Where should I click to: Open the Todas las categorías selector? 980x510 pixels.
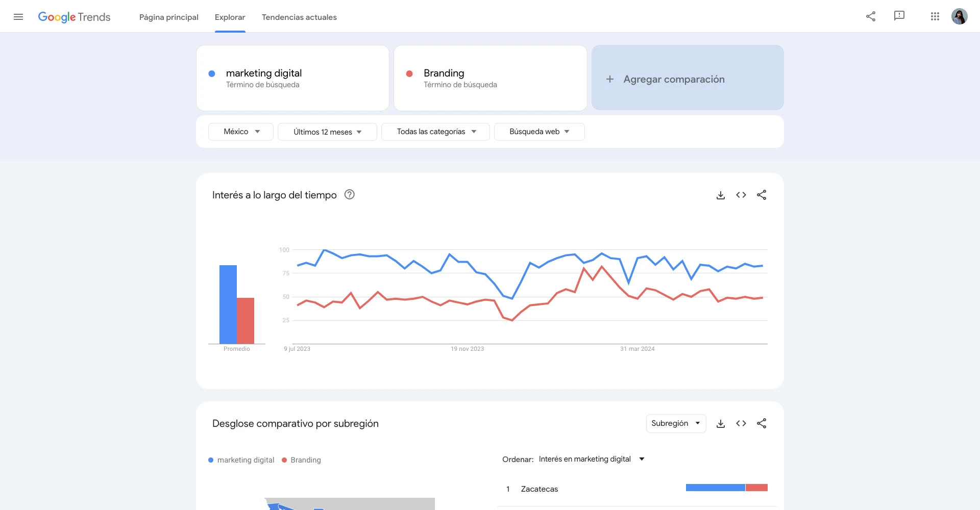pyautogui.click(x=435, y=132)
